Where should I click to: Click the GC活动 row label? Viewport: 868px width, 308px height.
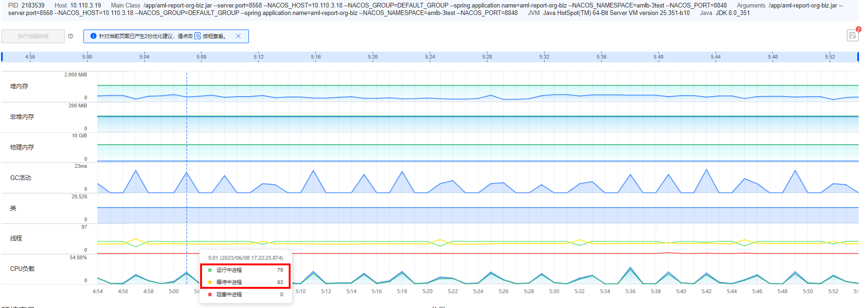point(21,178)
